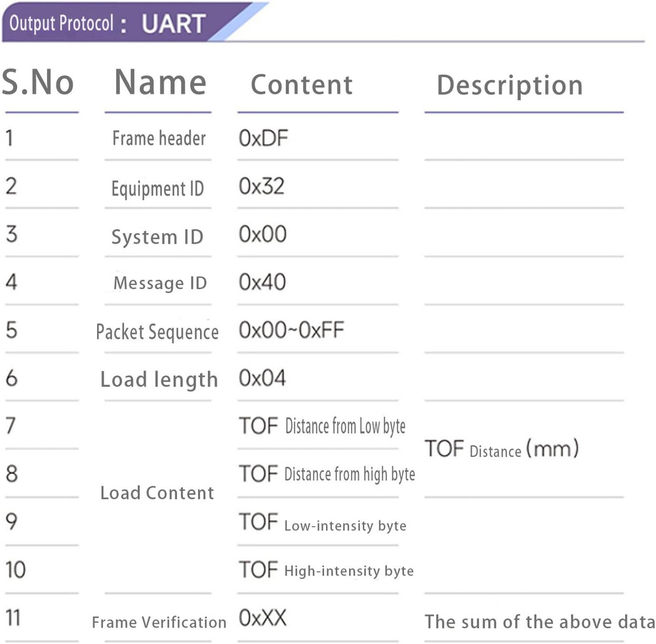Select the 0x00~0xFF range value
The height and width of the screenshot is (644, 656).
pyautogui.click(x=291, y=330)
